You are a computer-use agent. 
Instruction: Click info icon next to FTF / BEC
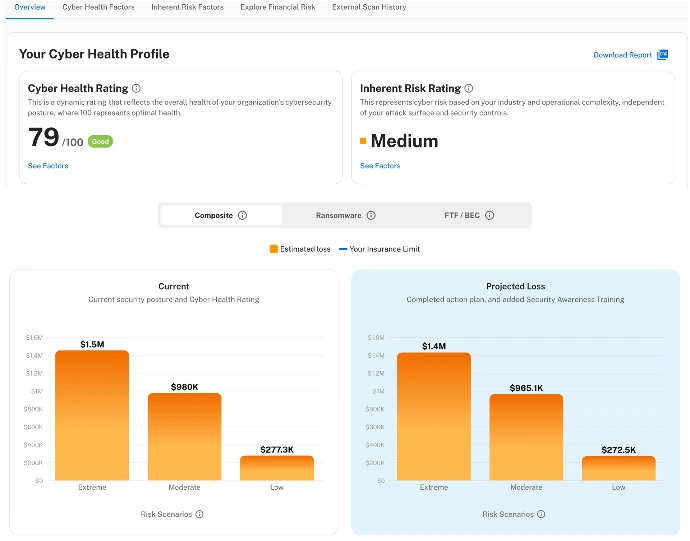490,215
